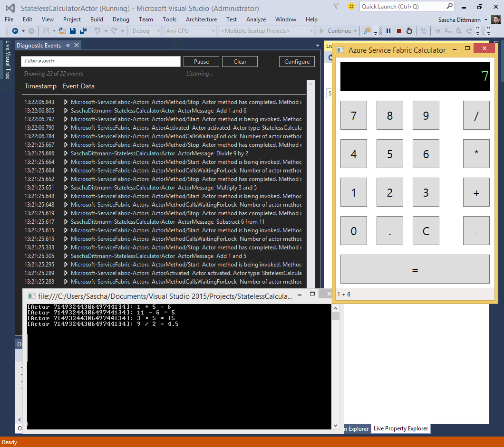504x447 pixels.
Task: Open the Debug configuration dropdown
Action: pyautogui.click(x=158, y=31)
